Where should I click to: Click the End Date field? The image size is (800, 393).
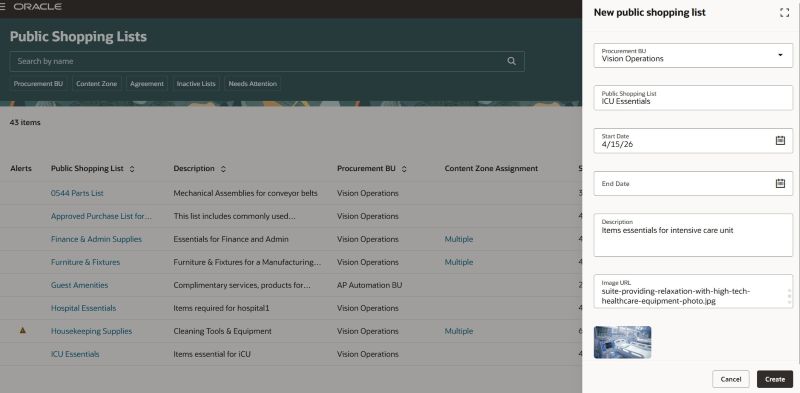693,183
